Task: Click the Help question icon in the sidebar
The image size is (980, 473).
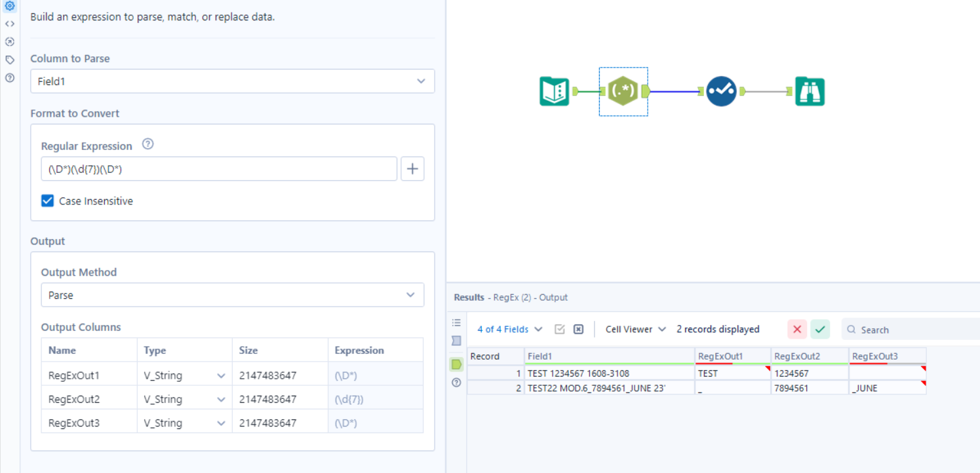Action: (x=9, y=77)
